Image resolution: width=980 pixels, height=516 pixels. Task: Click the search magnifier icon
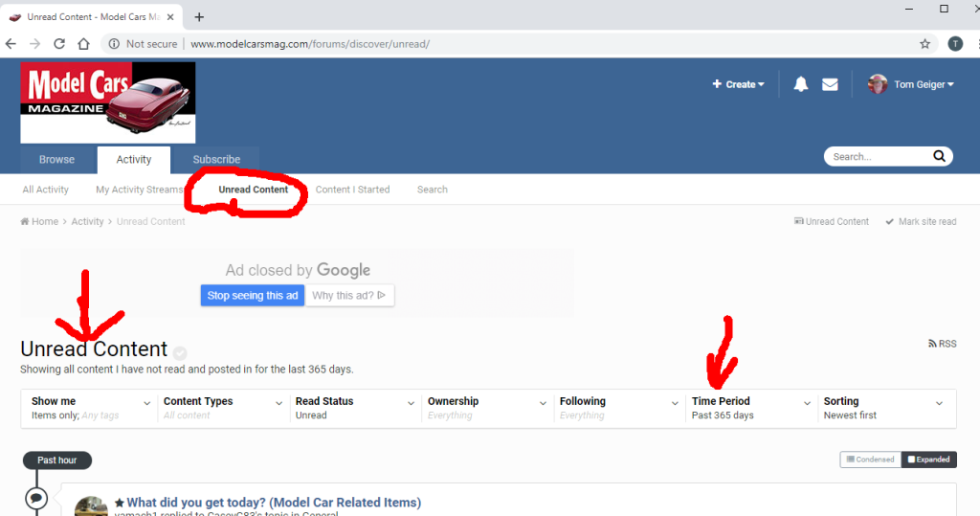tap(940, 157)
